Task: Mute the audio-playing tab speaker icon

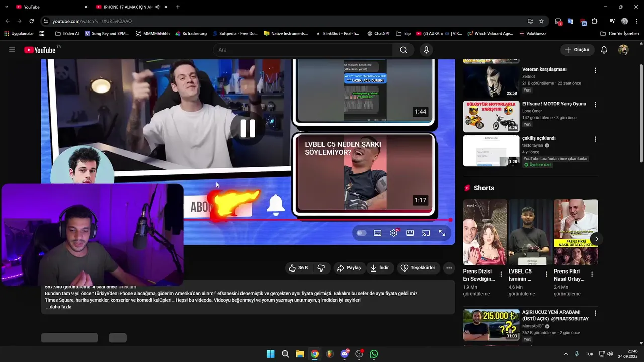Action: pyautogui.click(x=157, y=7)
